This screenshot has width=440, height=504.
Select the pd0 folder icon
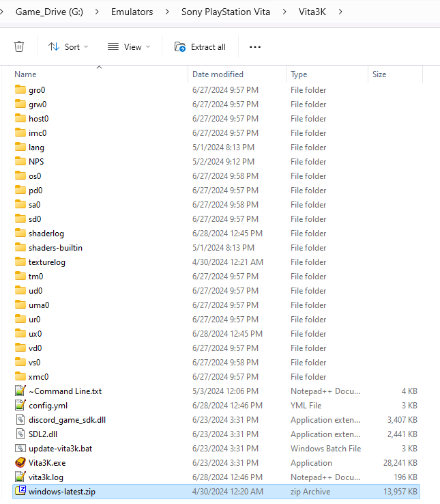click(x=20, y=190)
